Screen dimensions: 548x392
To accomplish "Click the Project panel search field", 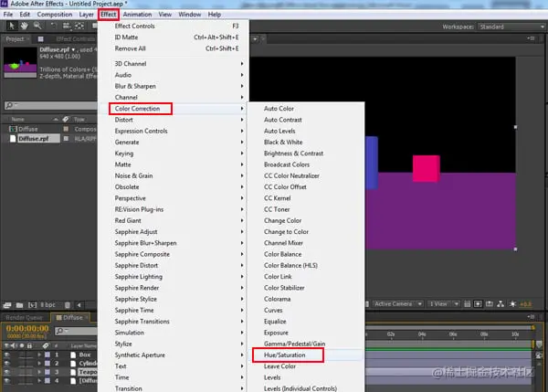I will [x=51, y=105].
